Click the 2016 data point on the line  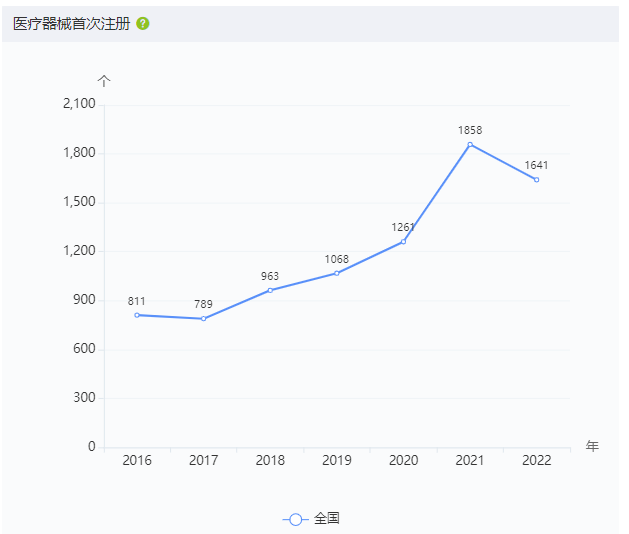[x=137, y=315]
